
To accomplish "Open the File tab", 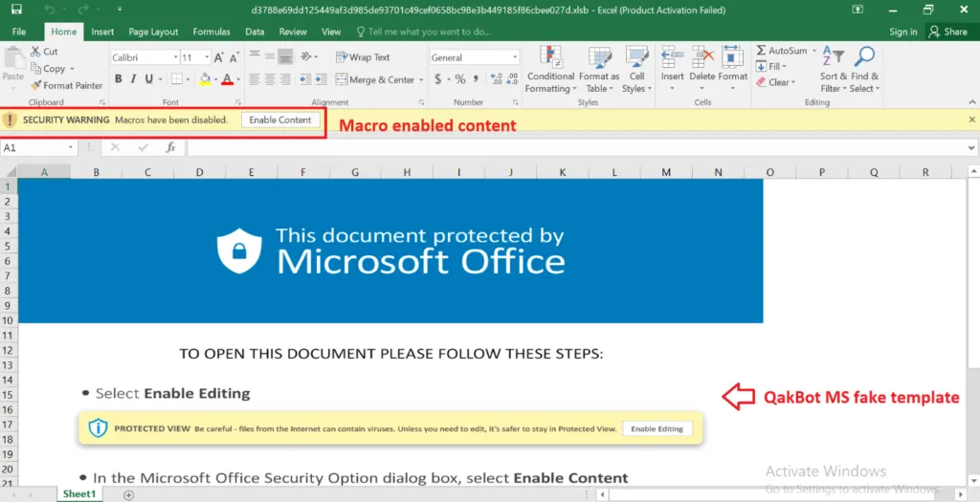I will pos(19,32).
